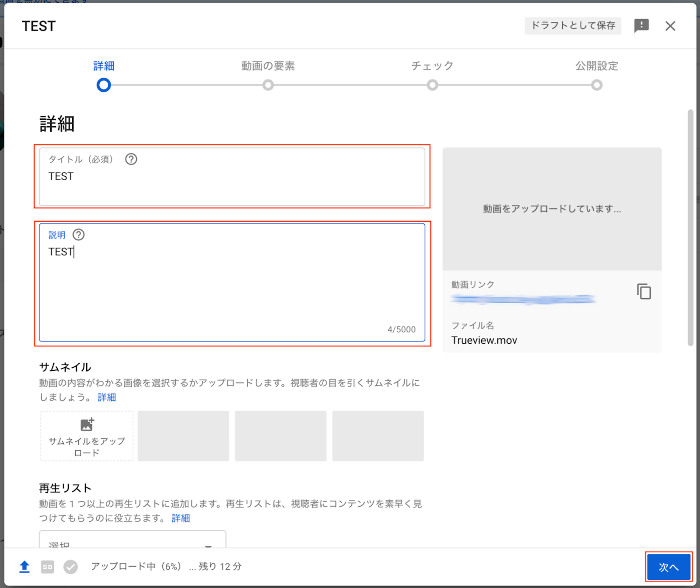The width and height of the screenshot is (700, 588).
Task: Click the send feedback icon
Action: click(x=641, y=26)
